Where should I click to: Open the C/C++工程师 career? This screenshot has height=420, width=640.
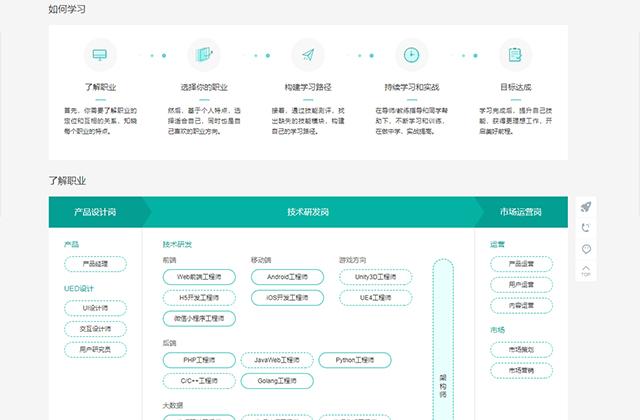tap(199, 381)
